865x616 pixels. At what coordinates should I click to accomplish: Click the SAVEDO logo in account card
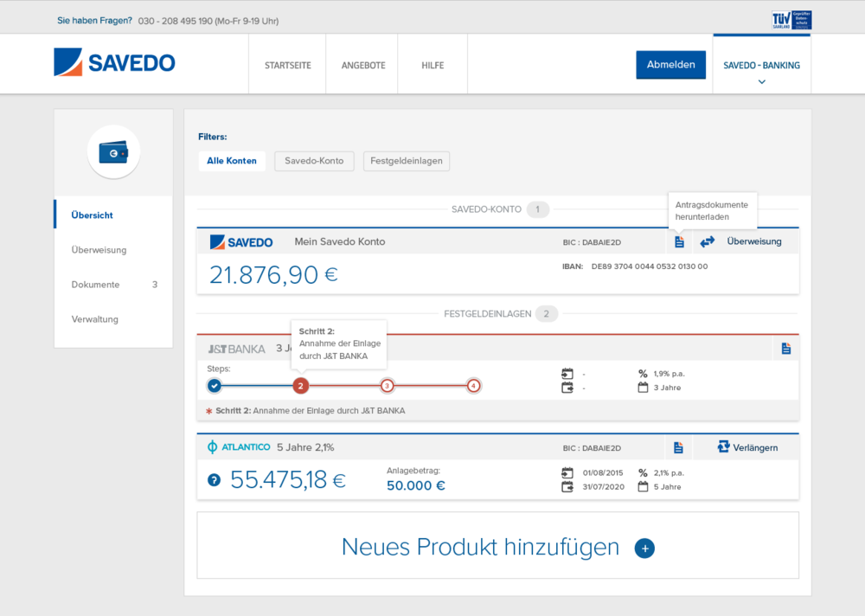click(x=241, y=241)
